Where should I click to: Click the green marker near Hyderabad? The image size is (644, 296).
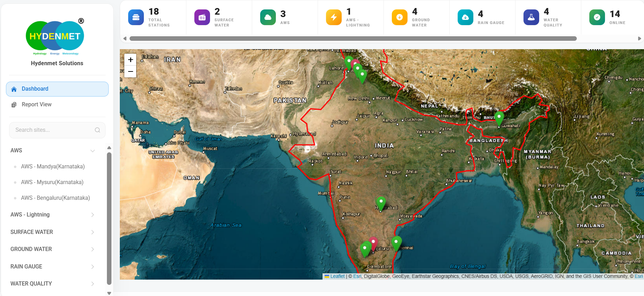click(x=381, y=204)
